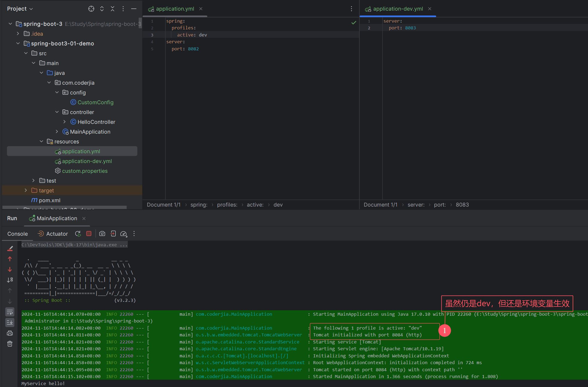
Task: Open the Actuator tab
Action: pyautogui.click(x=53, y=234)
